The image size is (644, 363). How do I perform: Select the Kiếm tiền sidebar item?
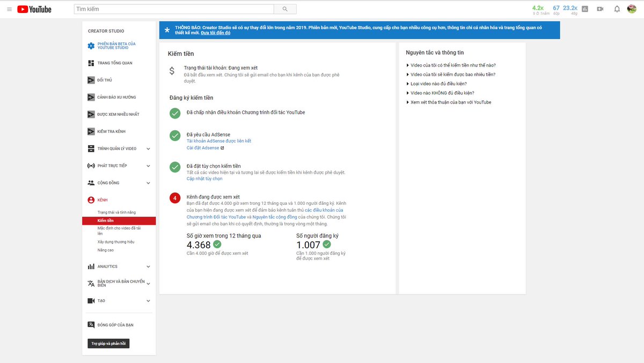119,220
